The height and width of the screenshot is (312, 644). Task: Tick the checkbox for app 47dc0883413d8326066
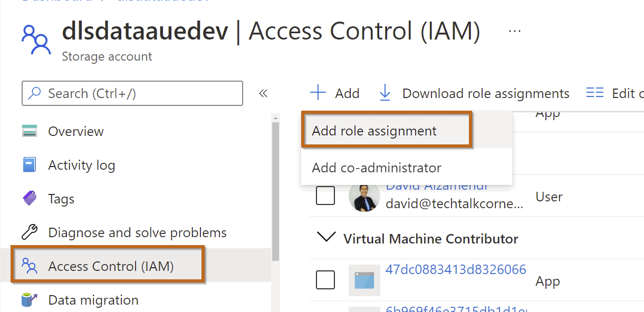pos(325,280)
